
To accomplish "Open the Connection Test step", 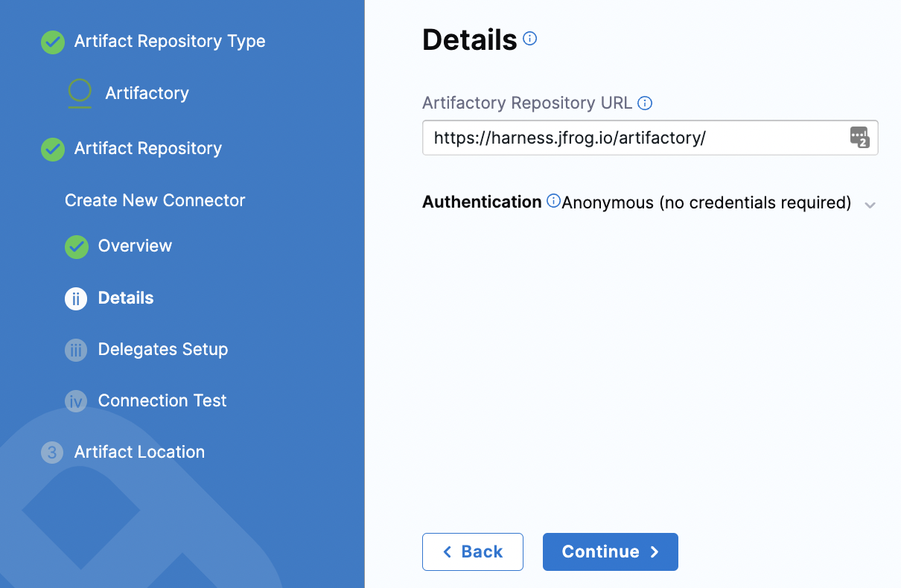I will point(162,401).
